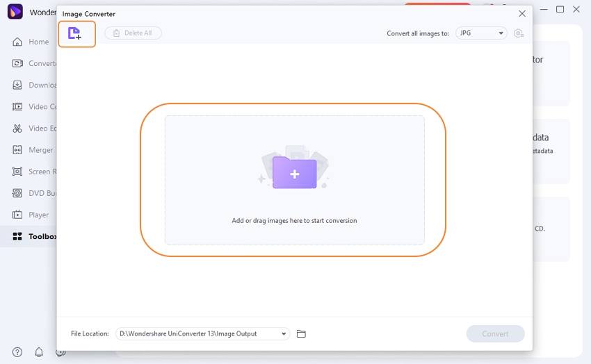Maximize the UniConverter main window
Screen dimensions: 591x364
560,9
